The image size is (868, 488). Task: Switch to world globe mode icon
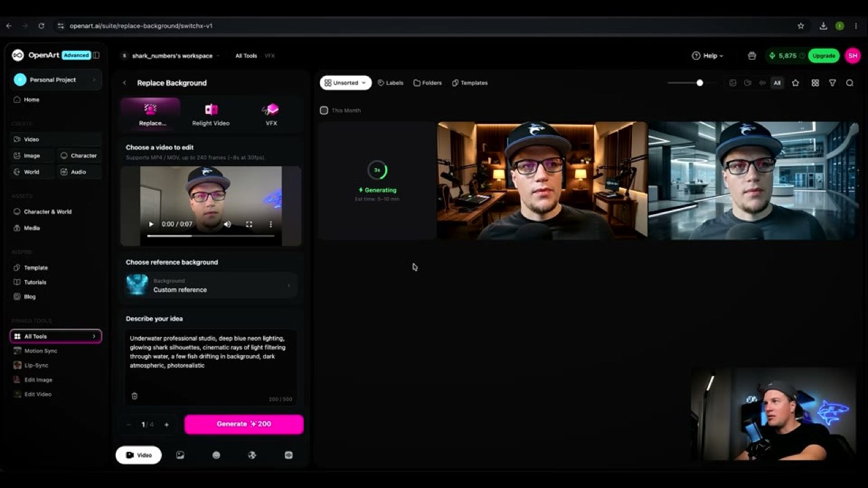pos(252,455)
